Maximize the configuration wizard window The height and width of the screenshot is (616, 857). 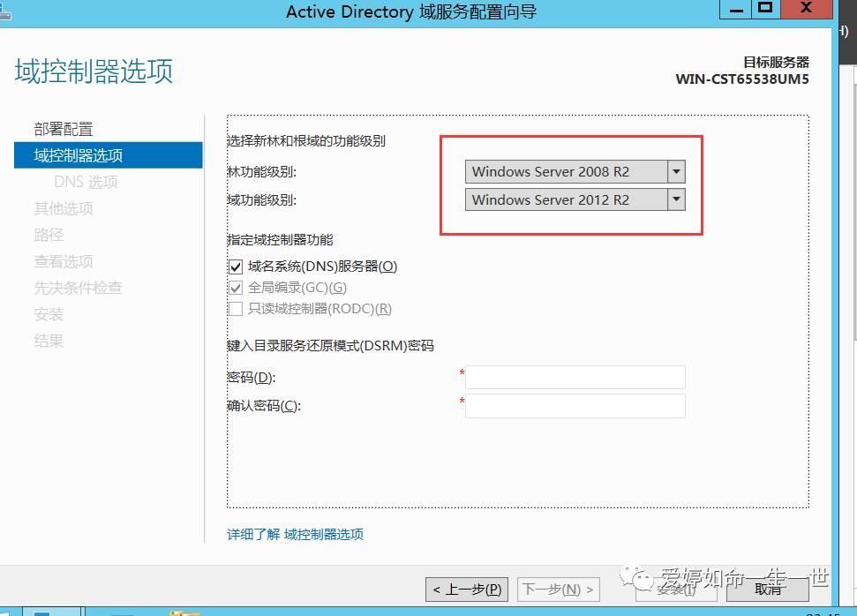tap(766, 9)
